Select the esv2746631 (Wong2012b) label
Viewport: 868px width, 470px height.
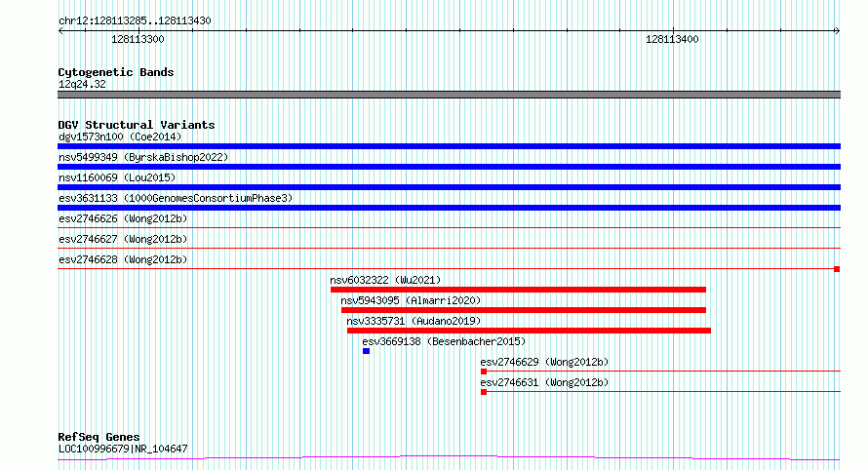(544, 382)
